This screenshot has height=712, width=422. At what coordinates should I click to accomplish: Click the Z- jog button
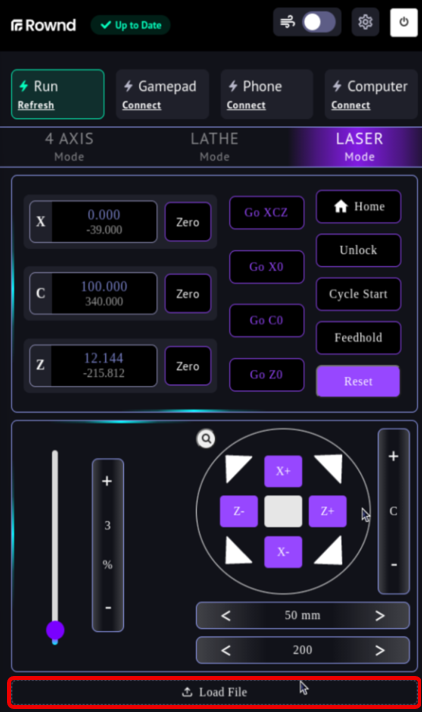239,511
